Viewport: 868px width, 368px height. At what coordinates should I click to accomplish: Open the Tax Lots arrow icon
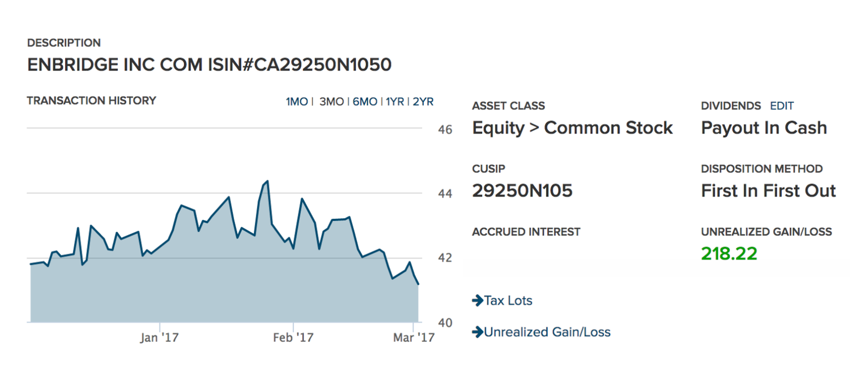tap(478, 300)
